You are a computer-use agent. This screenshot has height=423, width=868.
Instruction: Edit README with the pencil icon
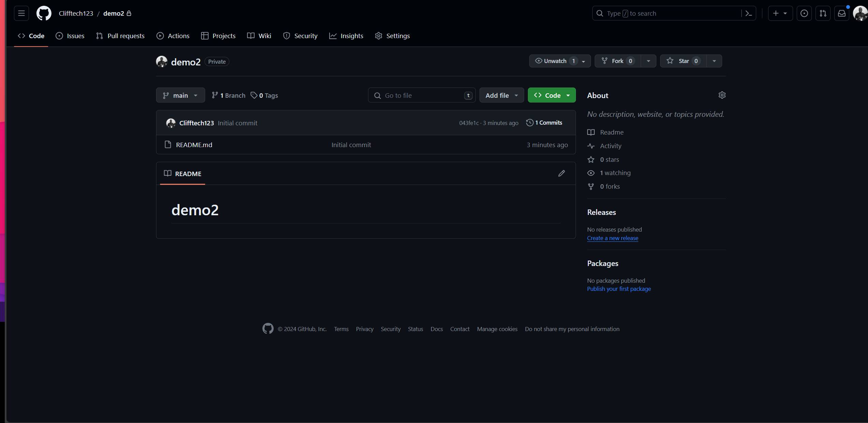[562, 173]
